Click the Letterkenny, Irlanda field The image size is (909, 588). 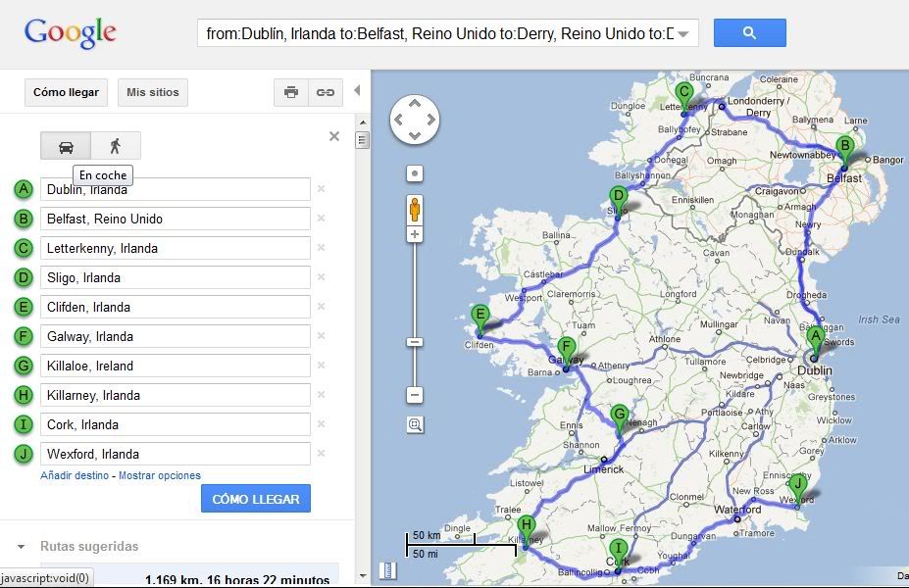coord(176,249)
